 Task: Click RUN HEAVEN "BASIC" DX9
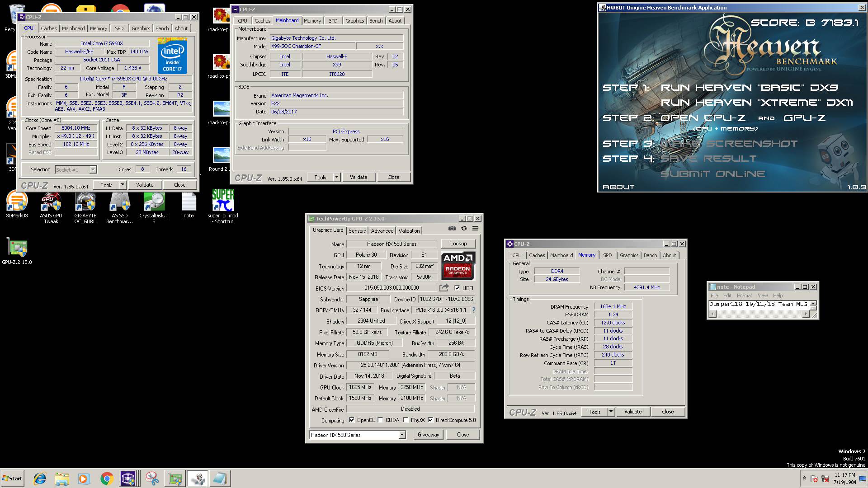pos(749,88)
